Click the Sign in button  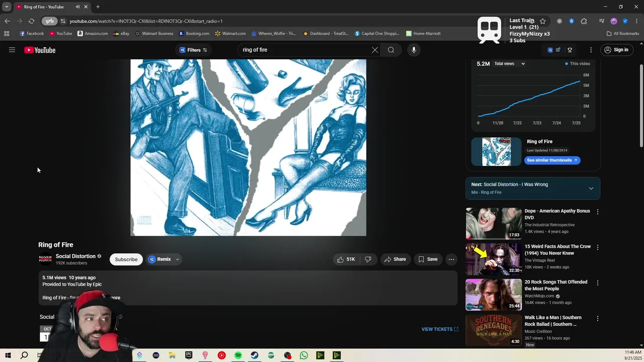pos(616,50)
